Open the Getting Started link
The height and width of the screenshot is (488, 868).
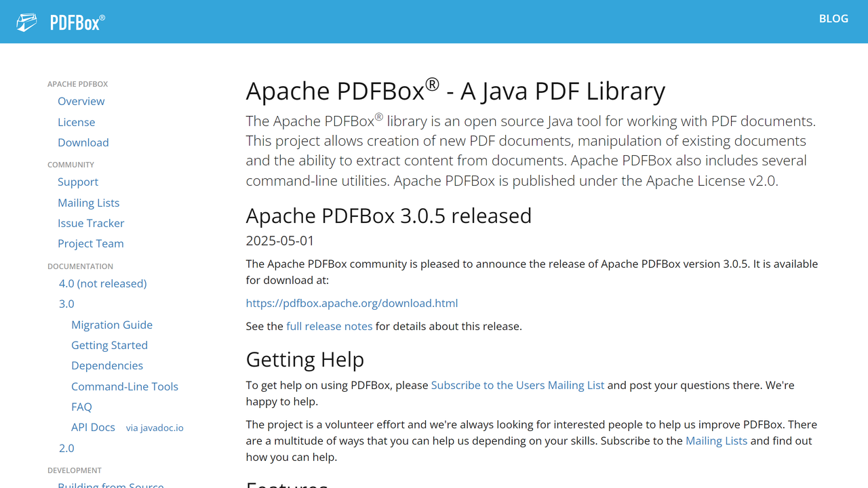click(109, 345)
